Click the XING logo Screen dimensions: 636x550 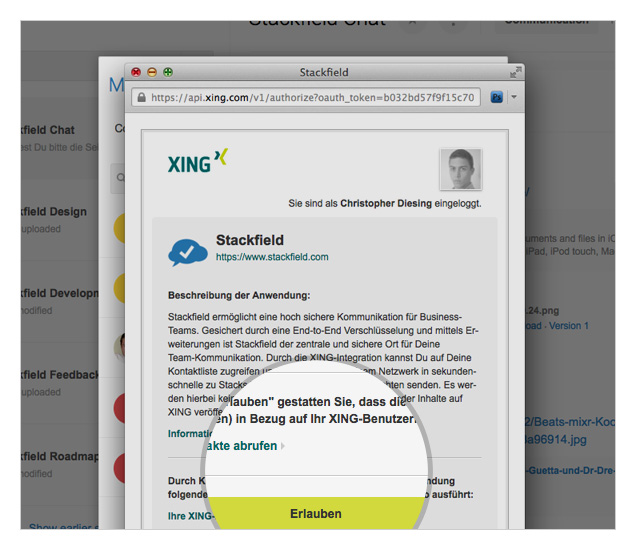[x=198, y=161]
